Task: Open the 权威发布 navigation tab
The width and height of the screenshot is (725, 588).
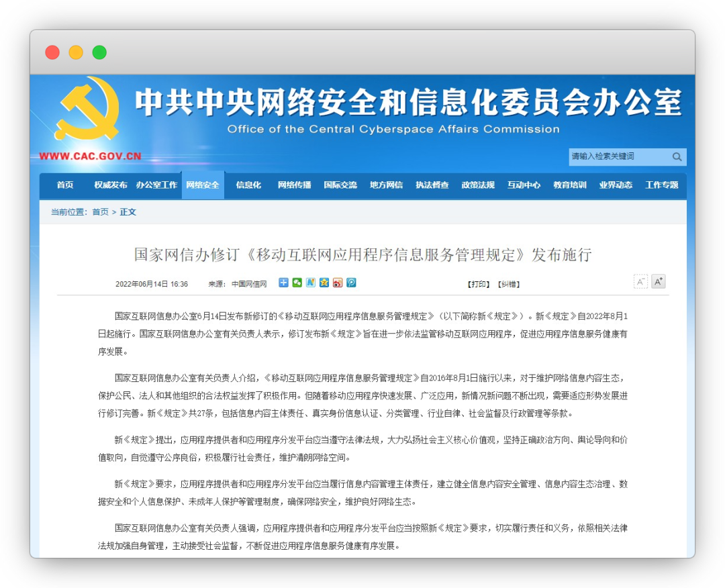Action: pyautogui.click(x=111, y=185)
